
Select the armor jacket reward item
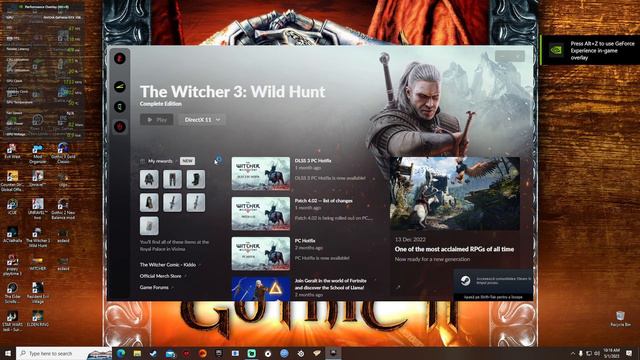coord(149,179)
